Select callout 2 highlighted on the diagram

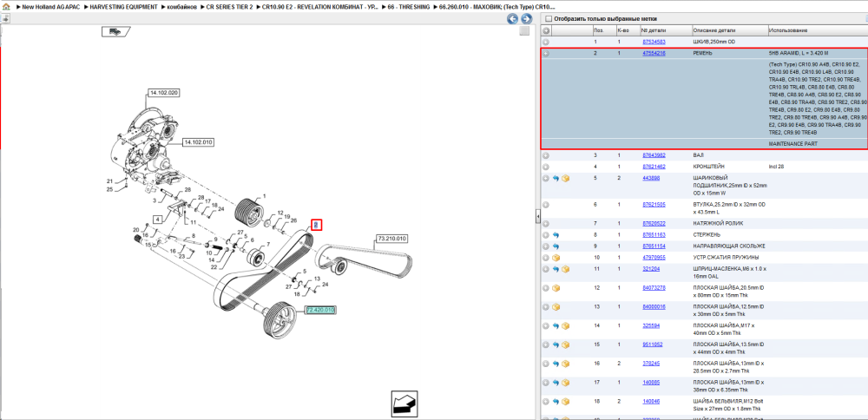316,225
